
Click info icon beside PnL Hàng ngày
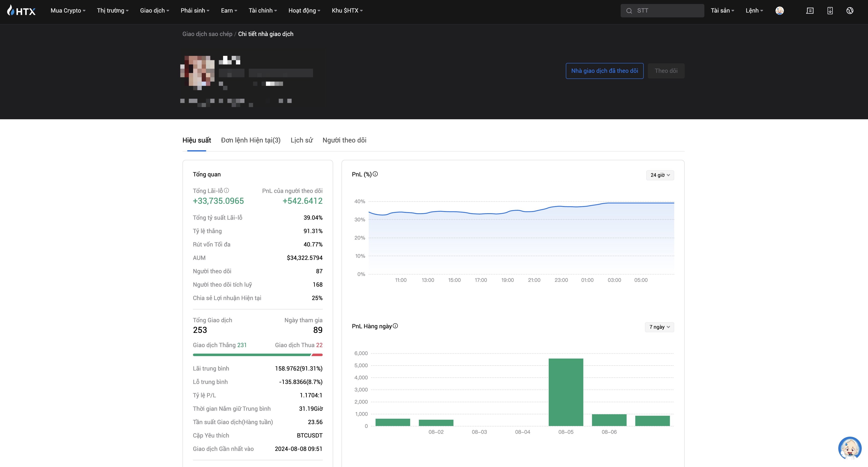[x=395, y=326]
